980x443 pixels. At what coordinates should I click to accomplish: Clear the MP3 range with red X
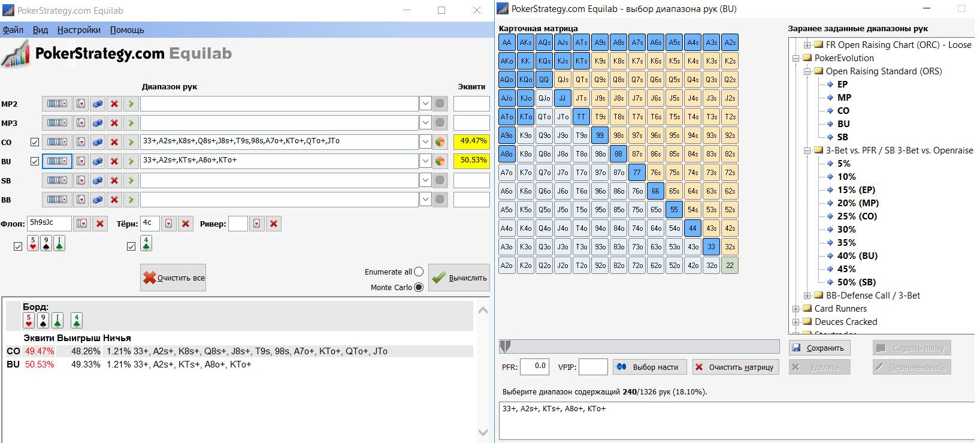[x=114, y=123]
